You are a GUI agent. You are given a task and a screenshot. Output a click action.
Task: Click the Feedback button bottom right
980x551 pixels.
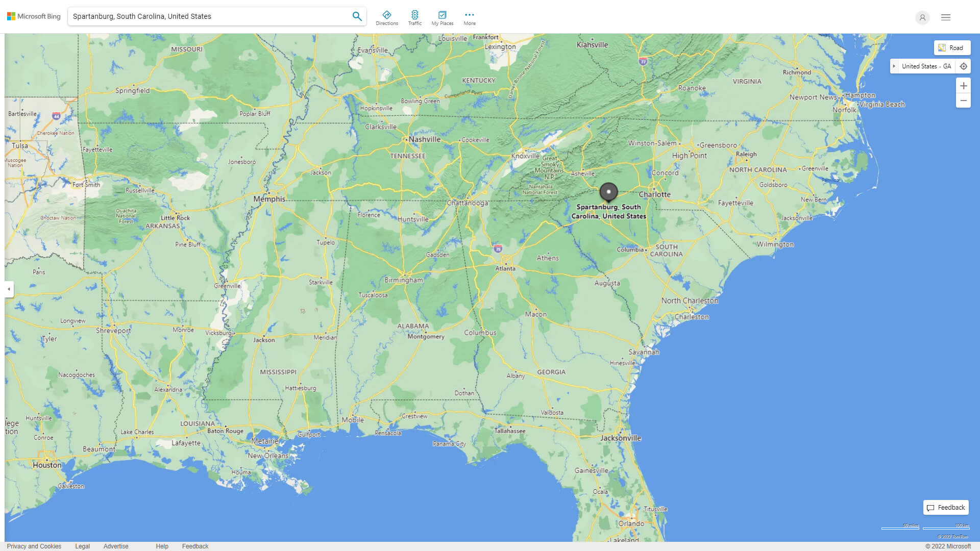point(946,507)
